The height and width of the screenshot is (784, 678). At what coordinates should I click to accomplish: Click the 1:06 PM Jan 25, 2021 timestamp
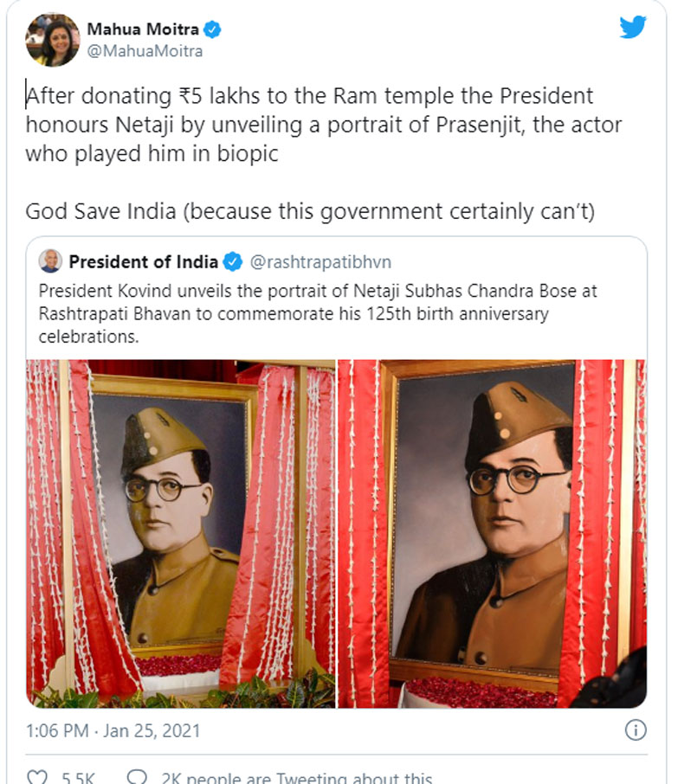tap(113, 730)
